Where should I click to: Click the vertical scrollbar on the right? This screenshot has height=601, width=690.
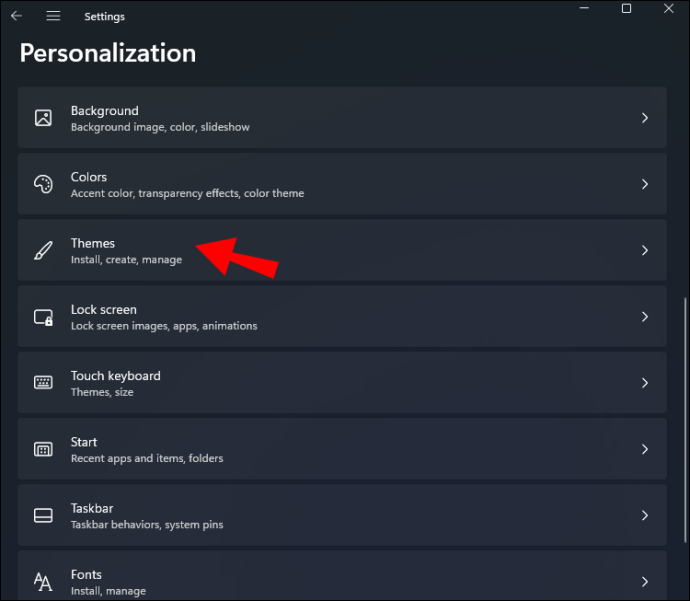pos(685,400)
